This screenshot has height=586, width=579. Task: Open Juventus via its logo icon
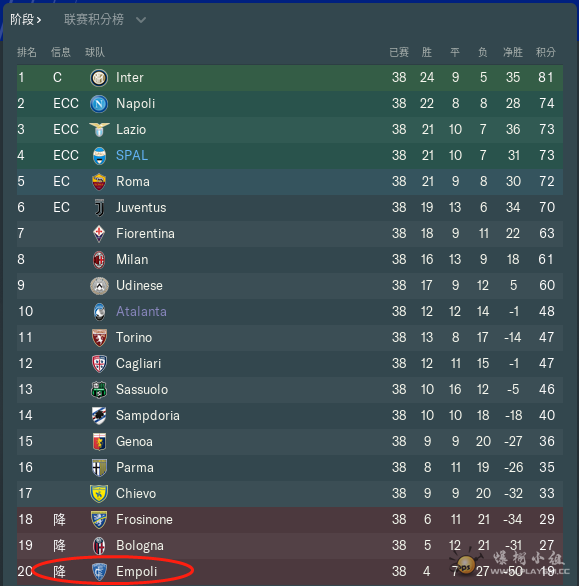click(x=99, y=208)
